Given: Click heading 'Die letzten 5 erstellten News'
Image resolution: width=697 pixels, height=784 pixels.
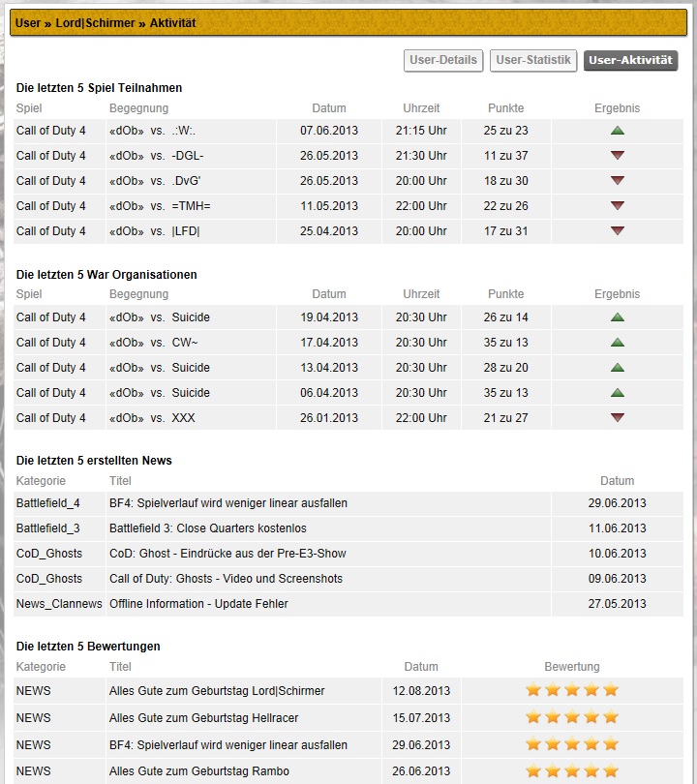Looking at the screenshot, I should [x=94, y=461].
